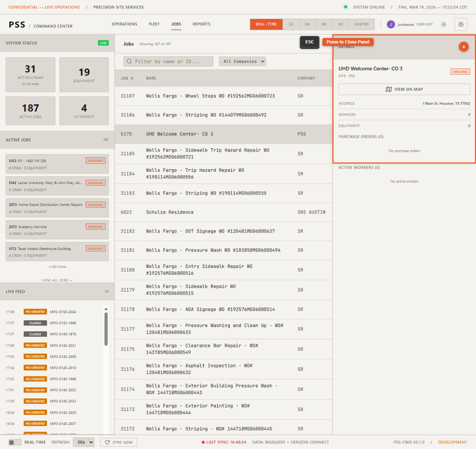Expand the +182 more jobs list
Image resolution: width=476 pixels, height=449 pixels.
pyautogui.click(x=57, y=267)
